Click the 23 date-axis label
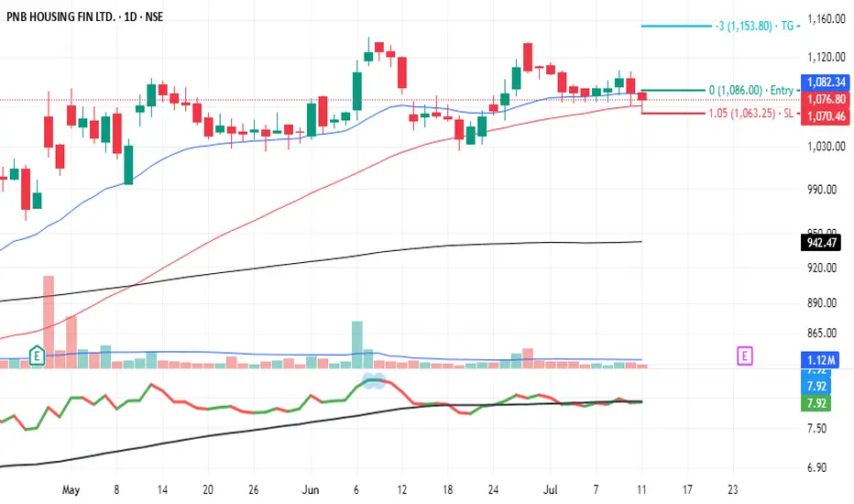 tap(733, 490)
